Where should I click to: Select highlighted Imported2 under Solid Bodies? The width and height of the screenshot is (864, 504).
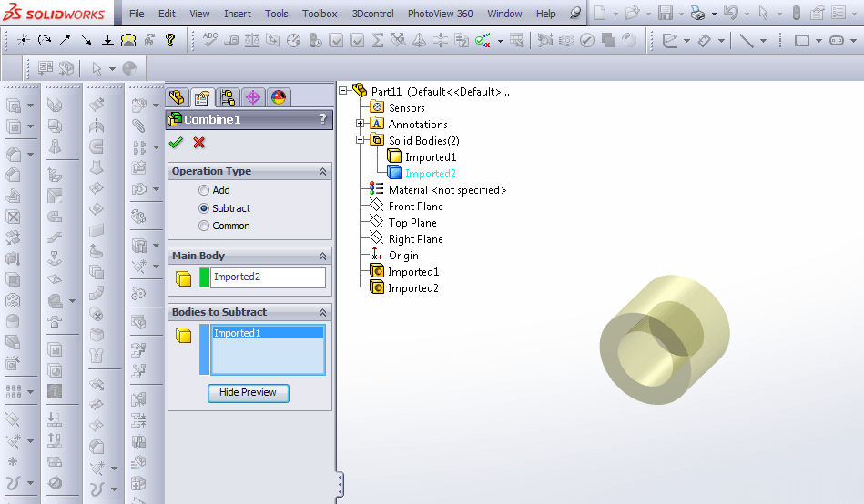click(431, 174)
